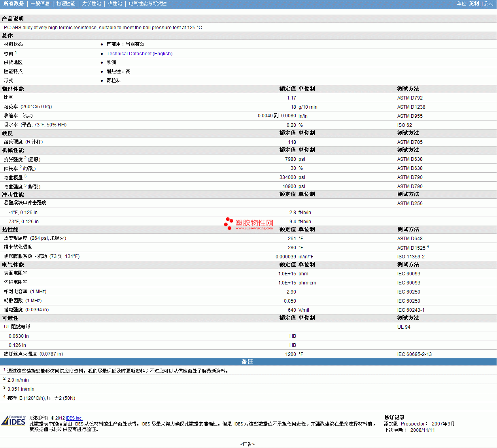Viewport: 497px width, 448px height.
Task: Click ASTM D792 test method text
Action: [410, 98]
